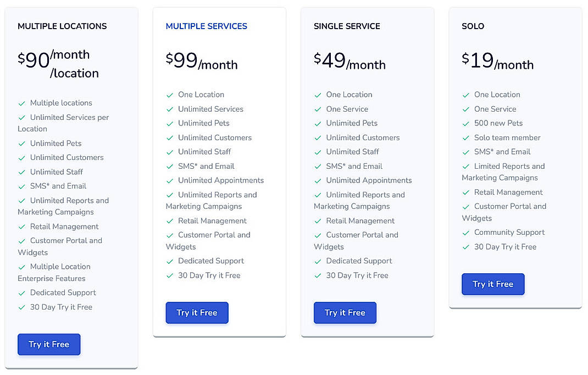588x375 pixels.
Task: Click the checkmark beside Dedicated Support in Multiple Services
Action: click(x=170, y=261)
